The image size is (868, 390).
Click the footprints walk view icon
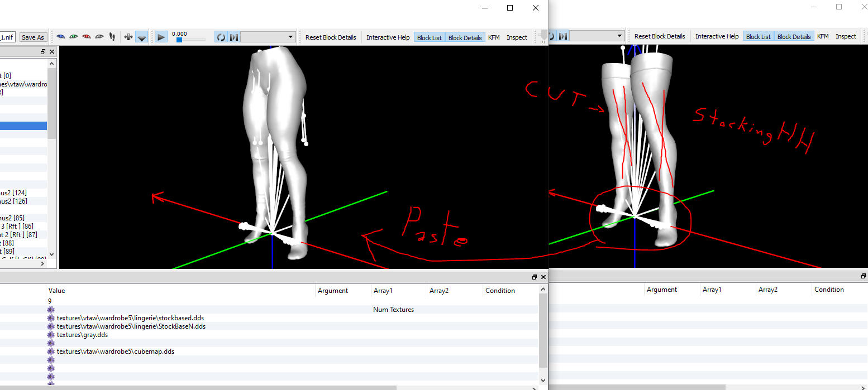[112, 37]
